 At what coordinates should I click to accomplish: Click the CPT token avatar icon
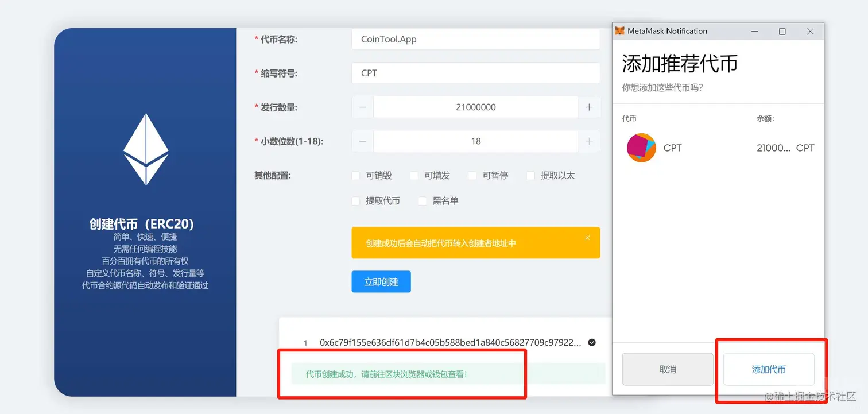pyautogui.click(x=641, y=148)
